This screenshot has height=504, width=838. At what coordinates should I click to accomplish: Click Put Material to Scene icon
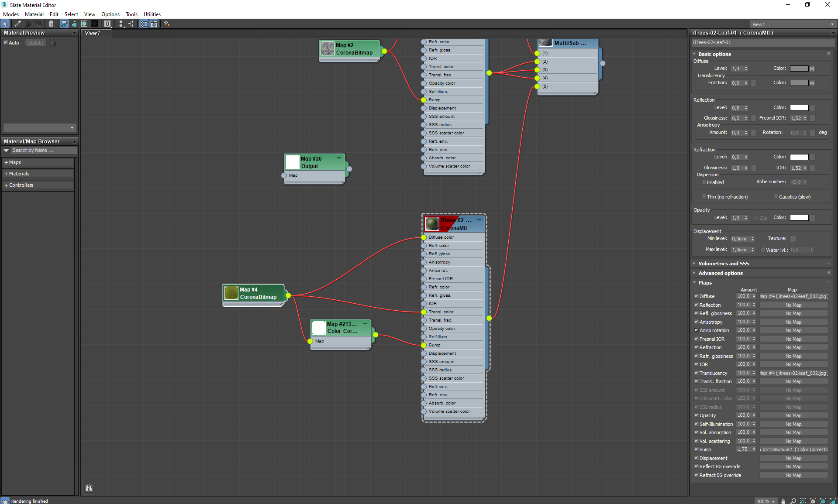28,24
